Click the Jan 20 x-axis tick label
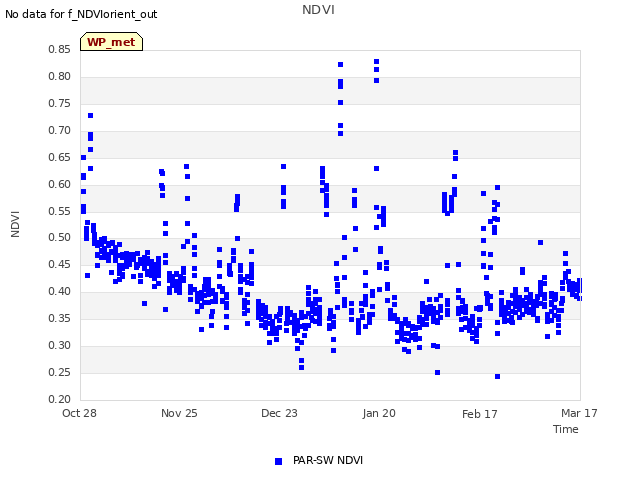Image resolution: width=640 pixels, height=480 pixels. click(x=379, y=413)
